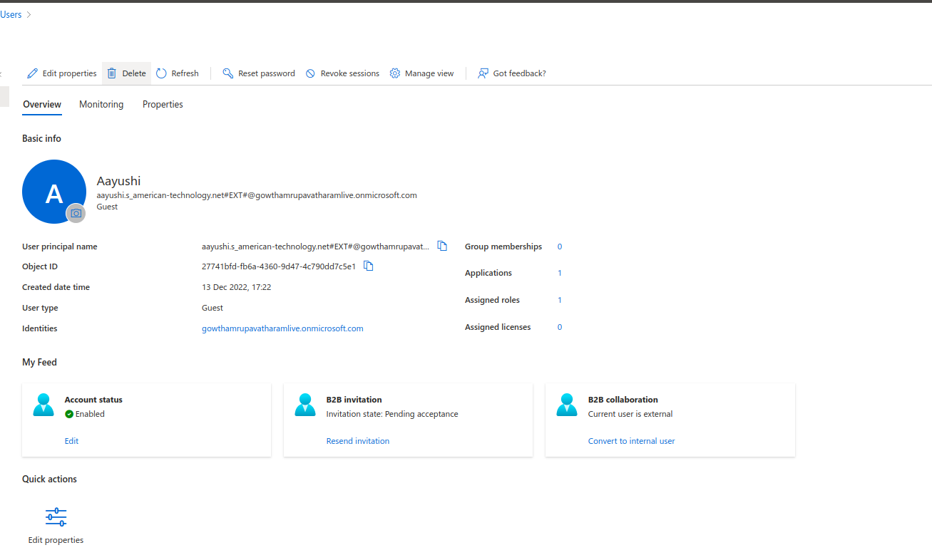
Task: Click the Account status card title
Action: [93, 400]
